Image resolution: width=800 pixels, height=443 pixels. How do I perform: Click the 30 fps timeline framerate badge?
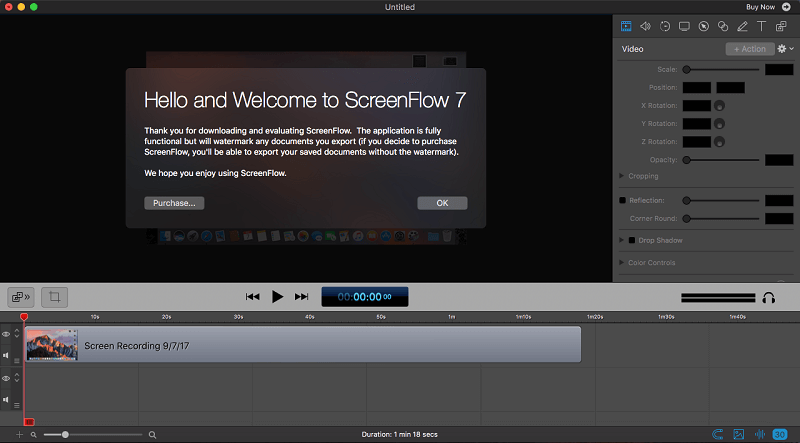(x=780, y=434)
